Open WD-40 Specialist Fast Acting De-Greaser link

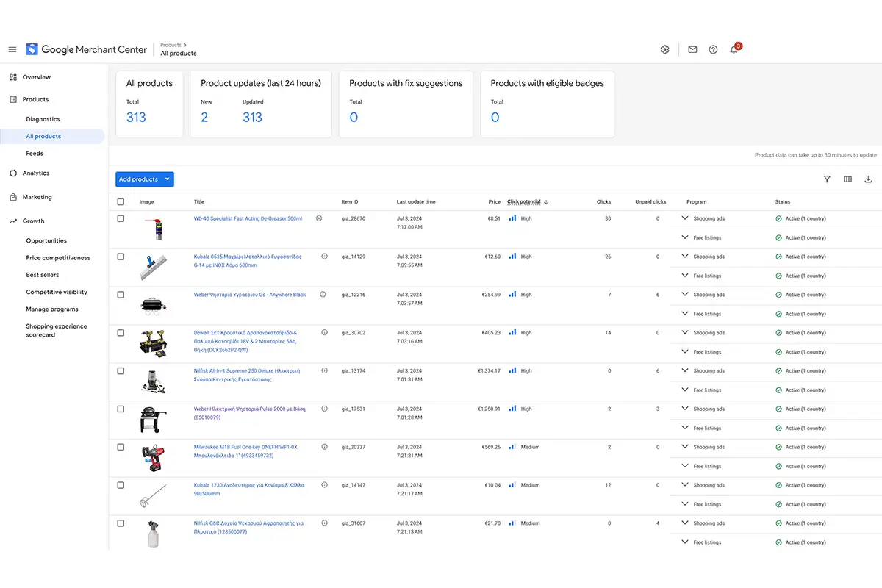(x=248, y=218)
